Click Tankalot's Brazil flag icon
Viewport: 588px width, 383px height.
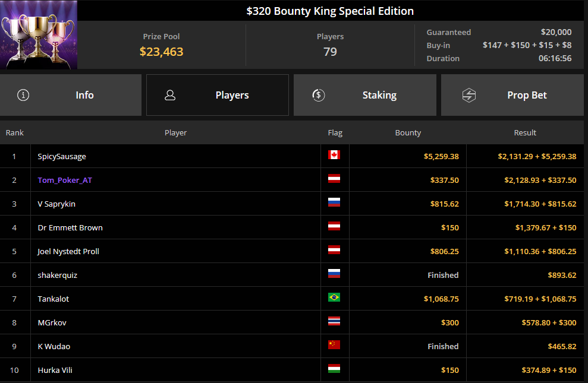(334, 297)
